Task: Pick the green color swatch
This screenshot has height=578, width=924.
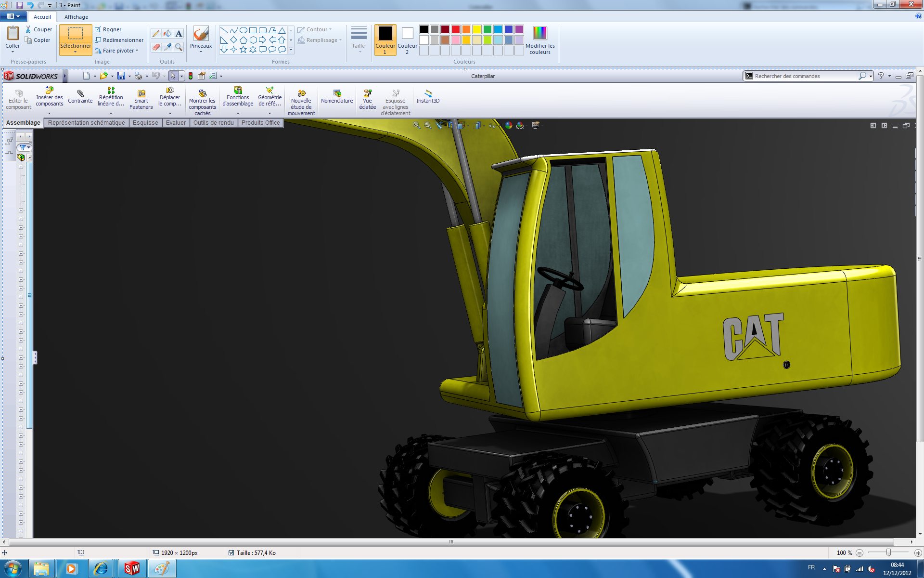Action: 488,29
